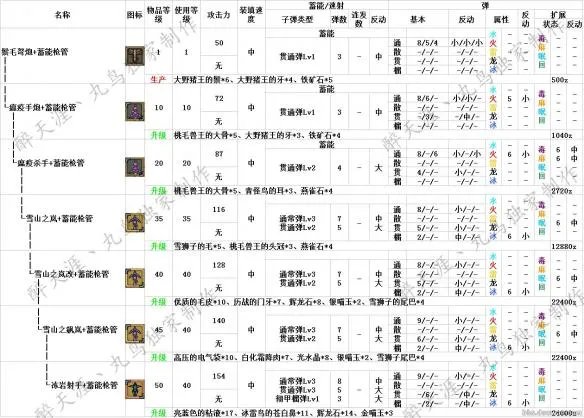Click the 贯通弹Lv3 bullet type
The height and width of the screenshot is (418, 584).
tap(297, 390)
